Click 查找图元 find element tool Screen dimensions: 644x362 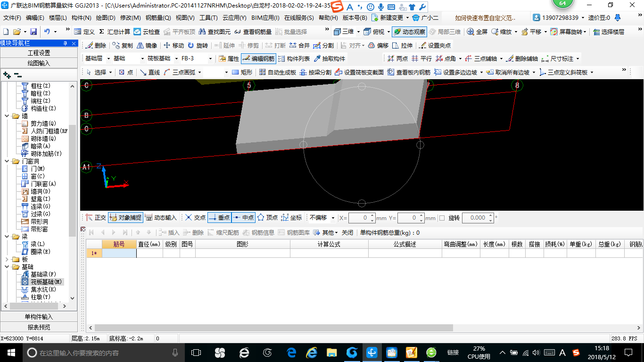click(x=215, y=32)
